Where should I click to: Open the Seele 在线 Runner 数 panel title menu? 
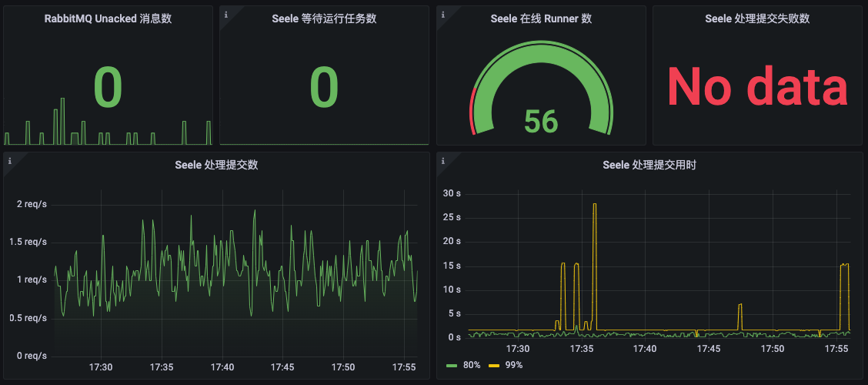click(541, 18)
